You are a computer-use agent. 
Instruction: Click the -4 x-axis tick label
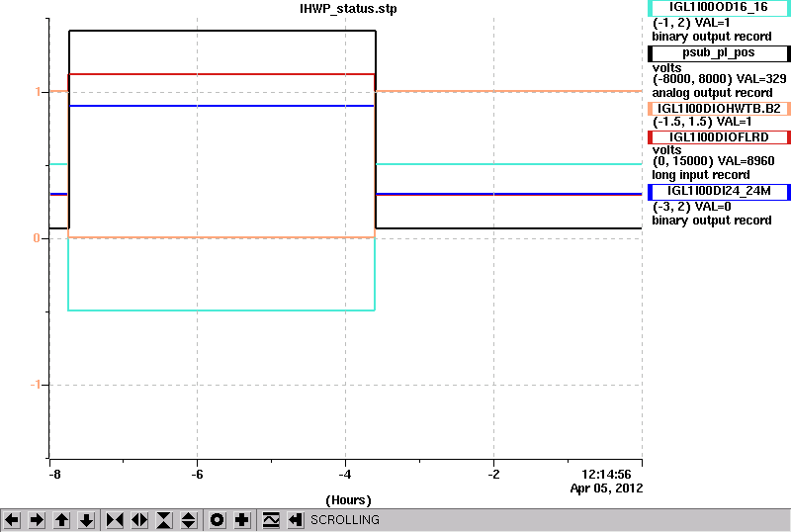pyautogui.click(x=345, y=475)
